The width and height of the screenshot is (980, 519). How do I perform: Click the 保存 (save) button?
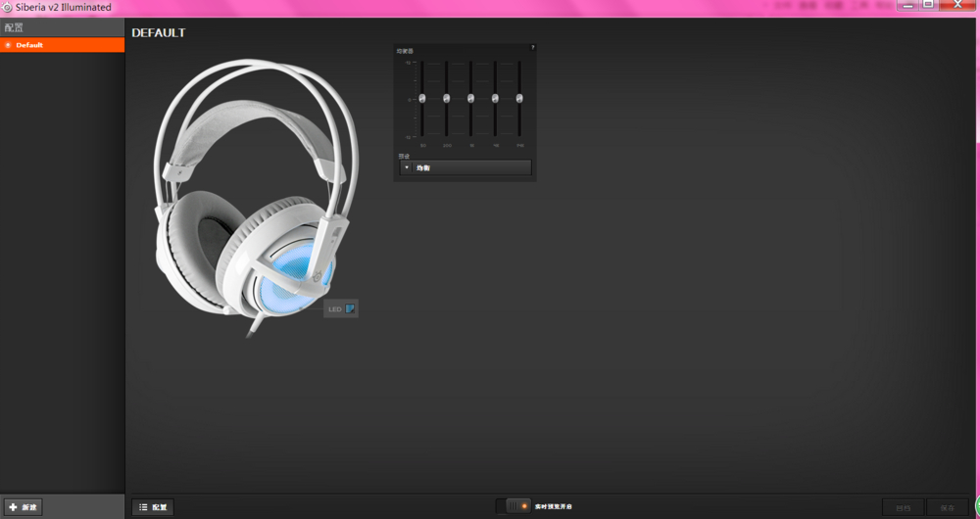pos(948,508)
